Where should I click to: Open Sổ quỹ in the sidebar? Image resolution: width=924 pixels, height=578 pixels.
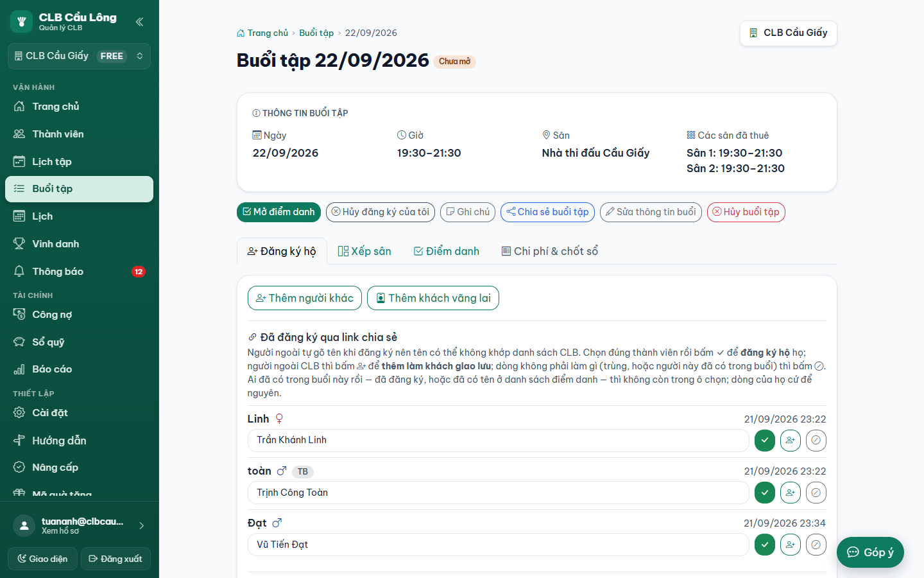click(x=79, y=342)
